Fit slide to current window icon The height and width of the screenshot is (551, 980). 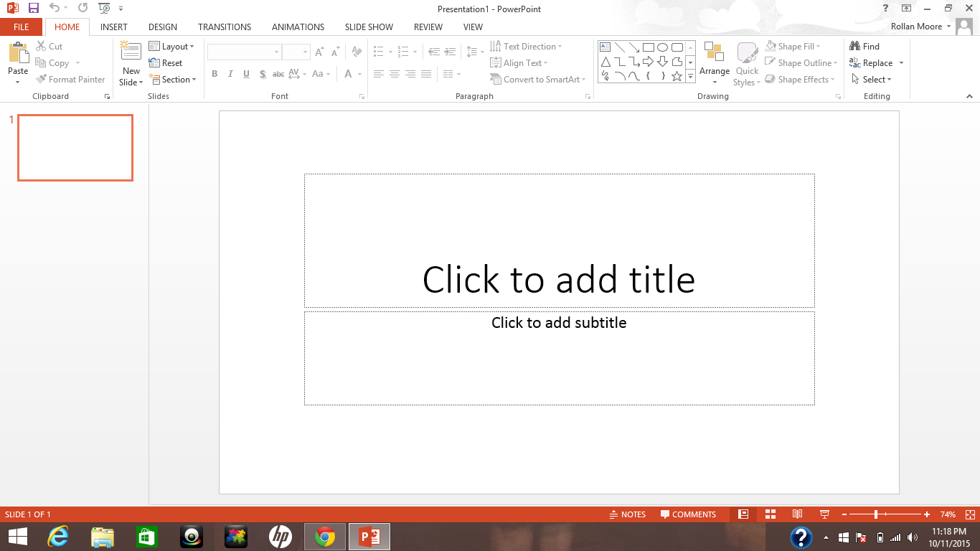tap(970, 514)
